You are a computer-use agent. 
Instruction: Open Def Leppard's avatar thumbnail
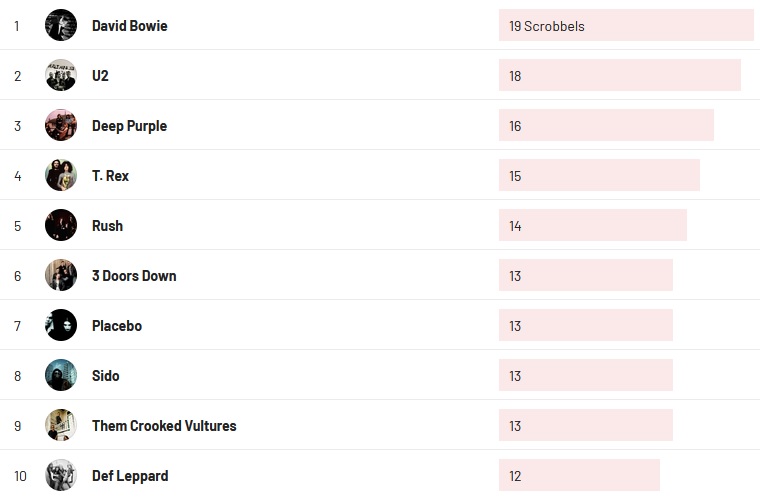point(61,475)
